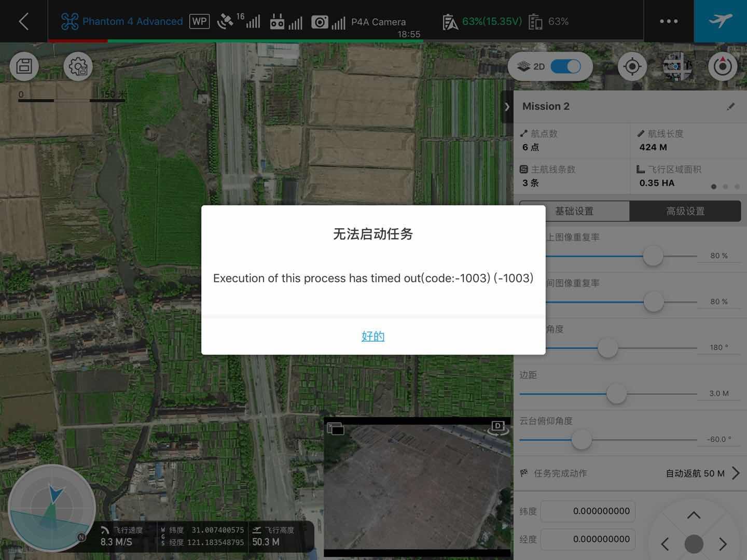
Task: Tap the camera preview D display icon
Action: (497, 427)
